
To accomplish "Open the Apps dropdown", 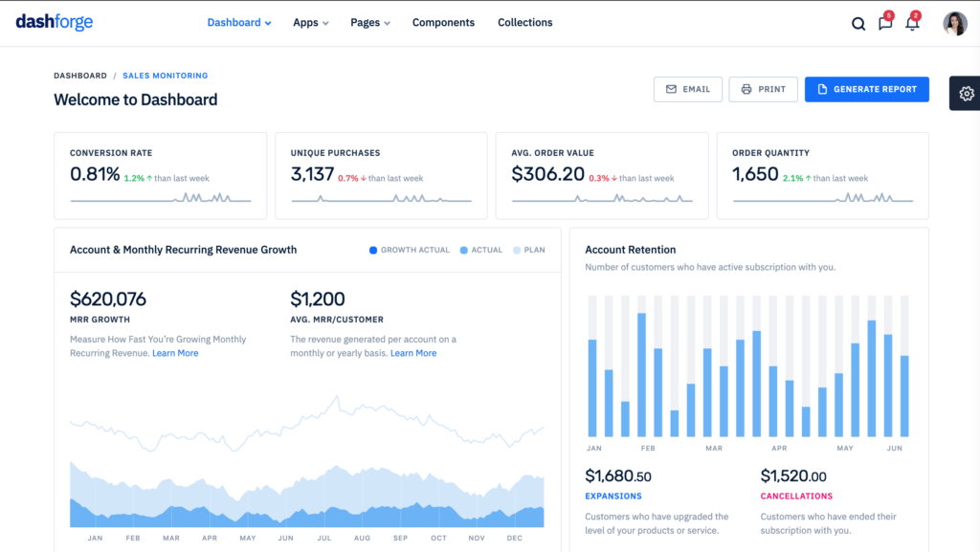I will pos(310,22).
